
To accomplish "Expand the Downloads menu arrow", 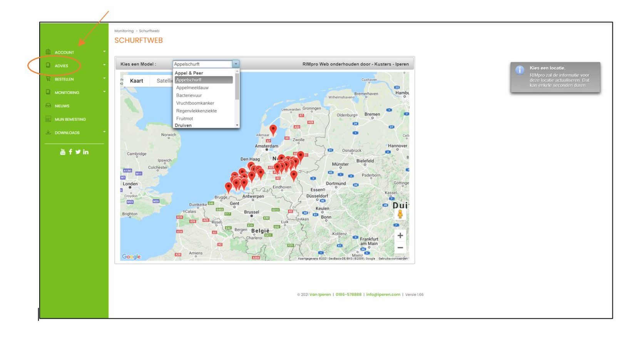I will (104, 132).
